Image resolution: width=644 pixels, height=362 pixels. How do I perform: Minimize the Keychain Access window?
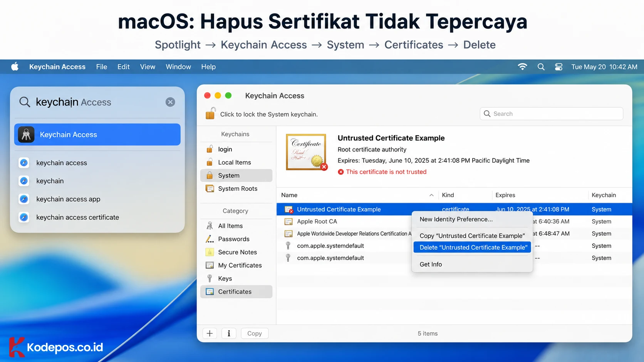point(218,95)
